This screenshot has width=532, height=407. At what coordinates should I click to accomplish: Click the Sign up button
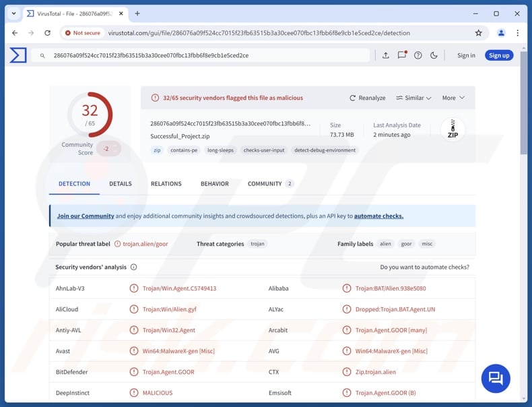tap(498, 55)
